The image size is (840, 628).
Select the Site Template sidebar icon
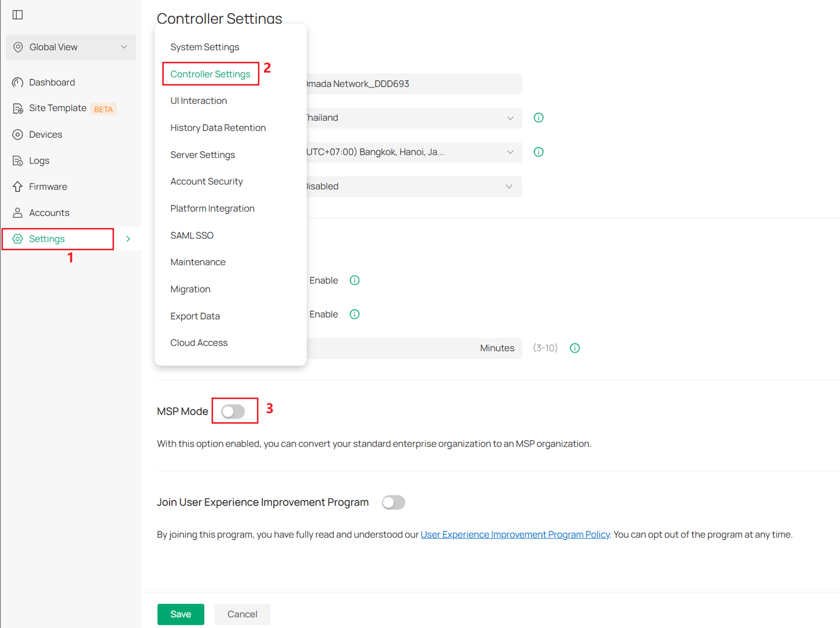[18, 108]
